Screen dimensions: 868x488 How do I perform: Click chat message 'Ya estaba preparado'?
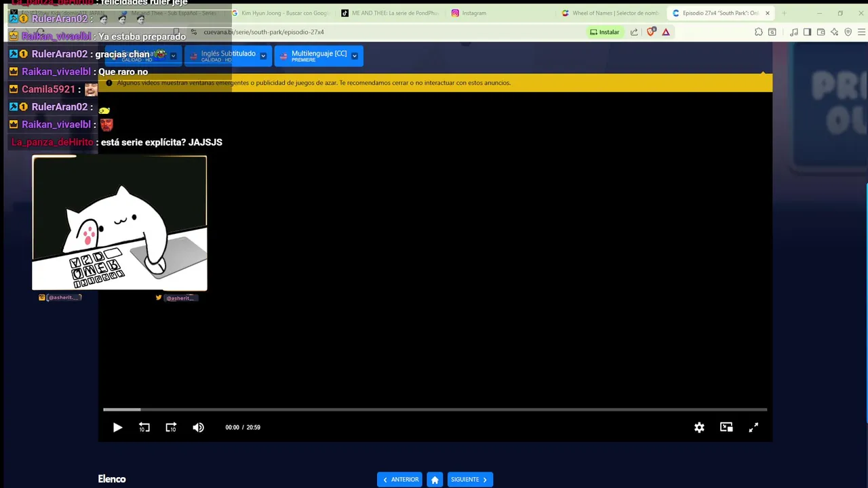coord(142,37)
